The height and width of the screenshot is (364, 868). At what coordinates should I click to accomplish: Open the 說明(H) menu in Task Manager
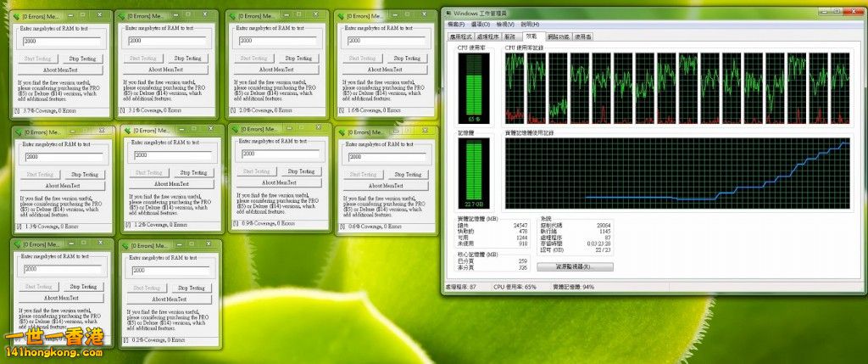[x=531, y=25]
